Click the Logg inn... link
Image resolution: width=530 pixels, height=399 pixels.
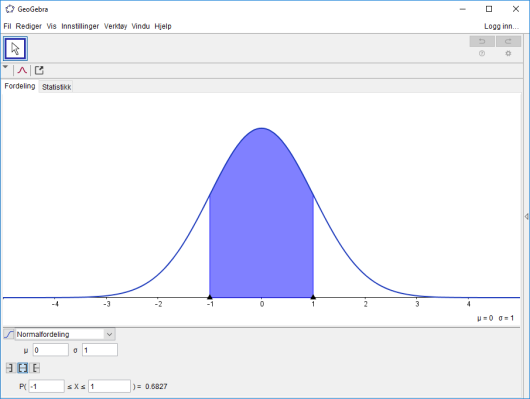(501, 26)
